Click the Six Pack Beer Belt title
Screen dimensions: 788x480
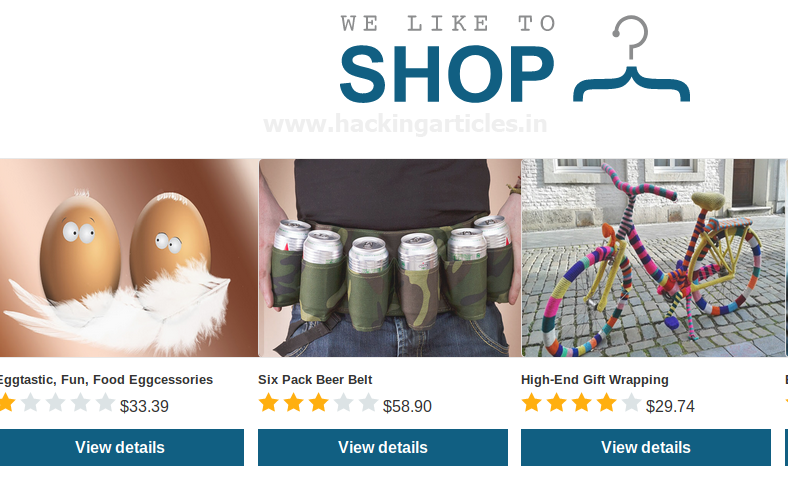point(315,379)
